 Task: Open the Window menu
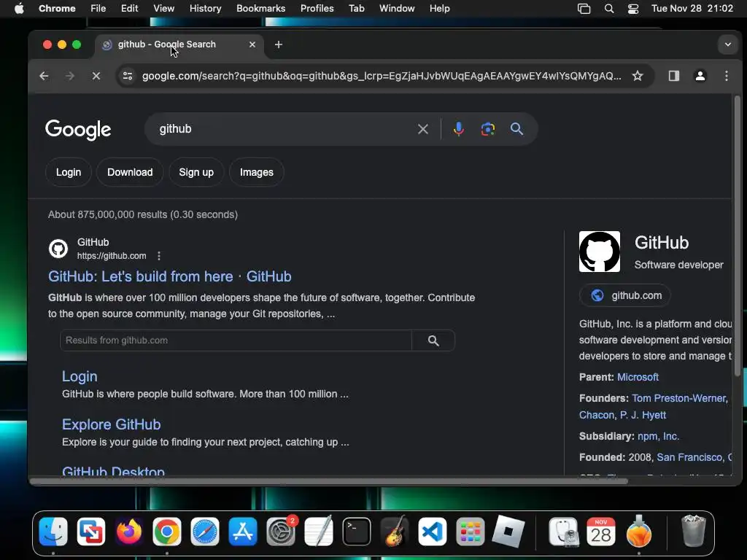coord(397,9)
